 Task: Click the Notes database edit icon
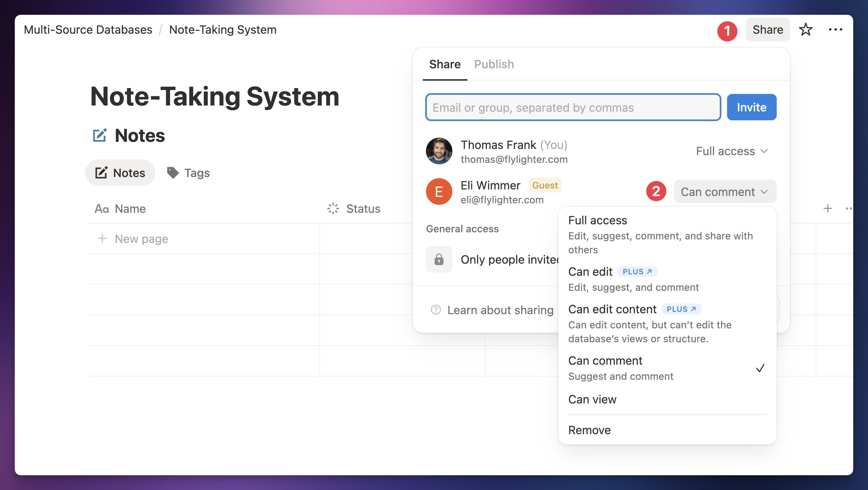tap(100, 135)
